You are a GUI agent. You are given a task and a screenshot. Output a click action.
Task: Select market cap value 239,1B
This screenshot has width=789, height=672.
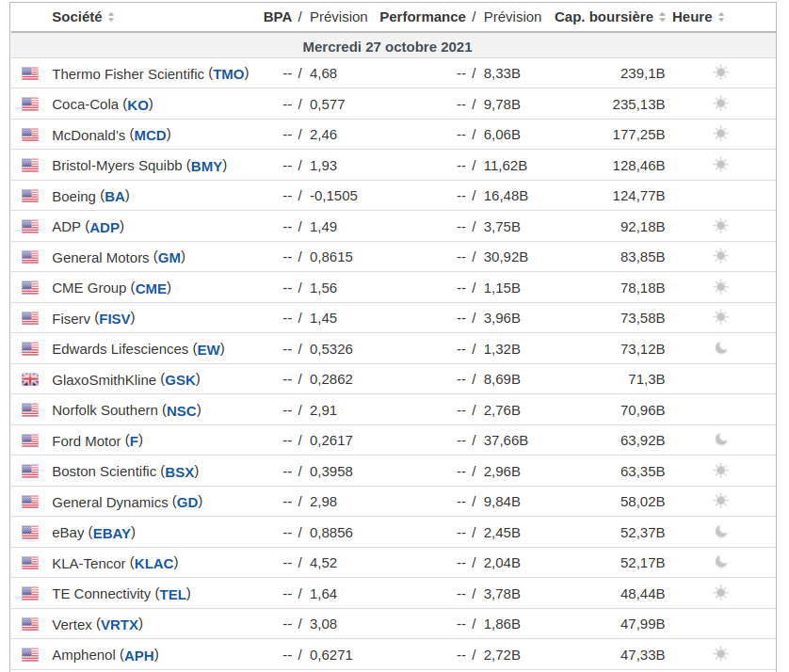click(x=642, y=74)
